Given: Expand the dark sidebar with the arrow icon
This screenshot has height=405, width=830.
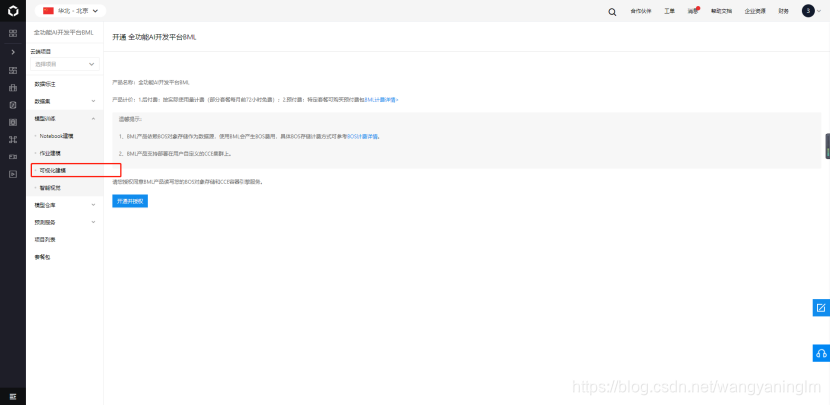Looking at the screenshot, I should 13,52.
